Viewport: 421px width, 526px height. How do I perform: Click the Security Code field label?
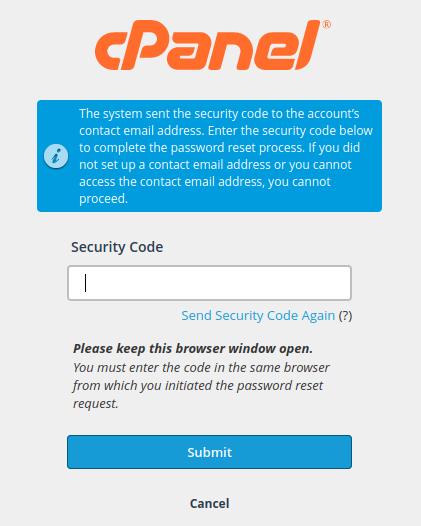tap(117, 247)
